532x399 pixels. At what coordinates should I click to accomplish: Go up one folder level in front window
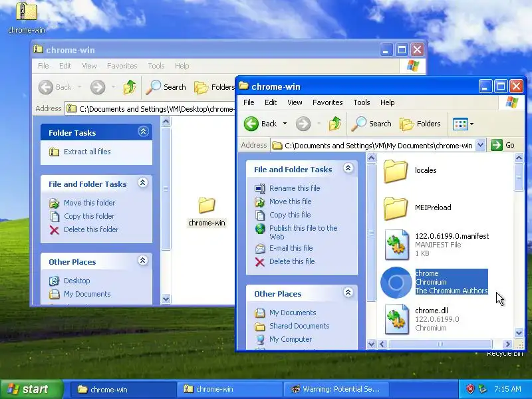(335, 124)
